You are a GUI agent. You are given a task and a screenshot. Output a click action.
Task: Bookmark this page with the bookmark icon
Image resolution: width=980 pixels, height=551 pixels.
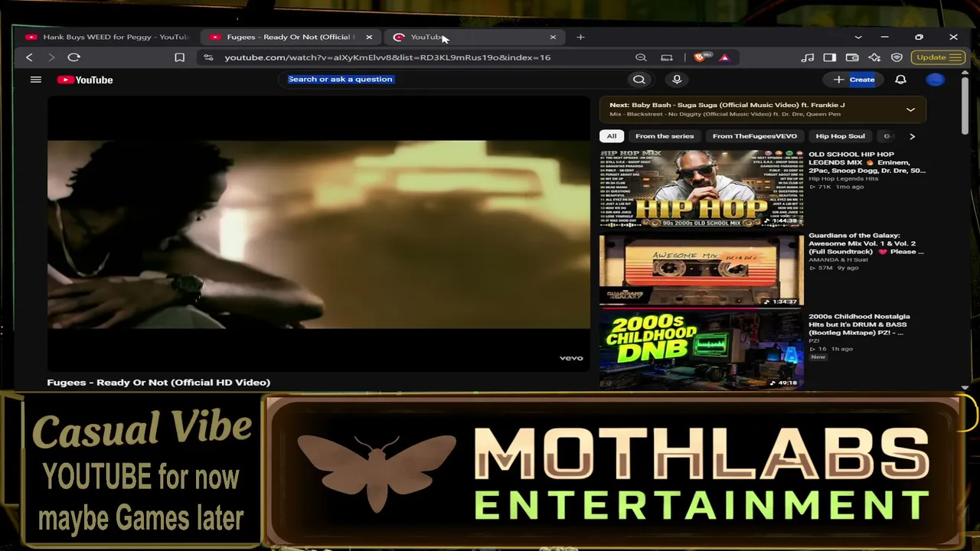pyautogui.click(x=180, y=57)
